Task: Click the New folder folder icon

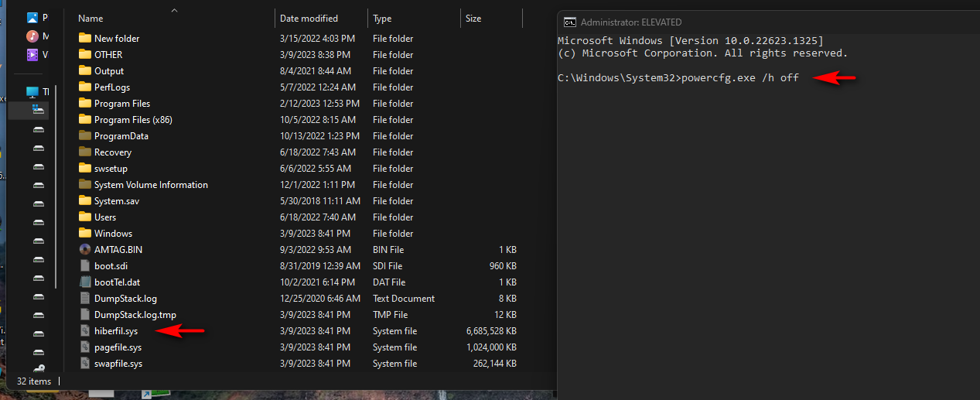Action: (85, 38)
